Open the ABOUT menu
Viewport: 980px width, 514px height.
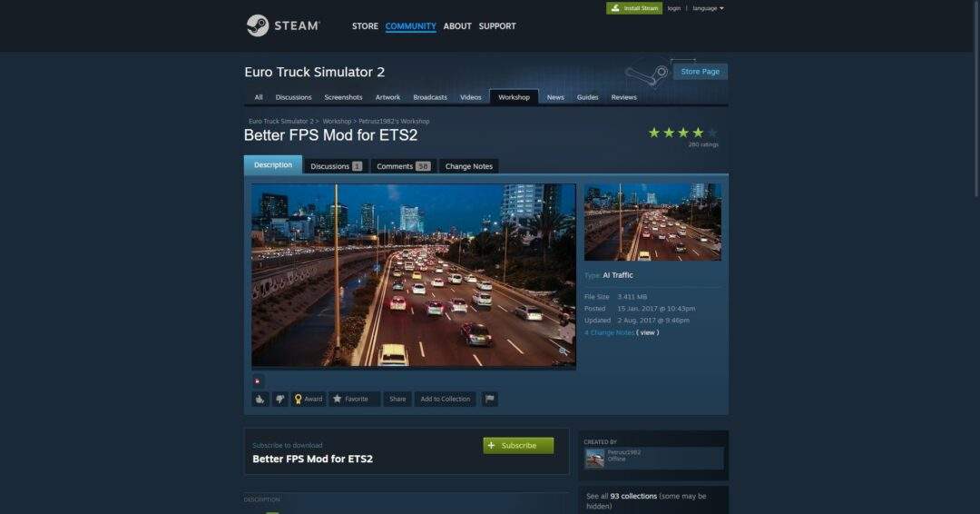456,26
